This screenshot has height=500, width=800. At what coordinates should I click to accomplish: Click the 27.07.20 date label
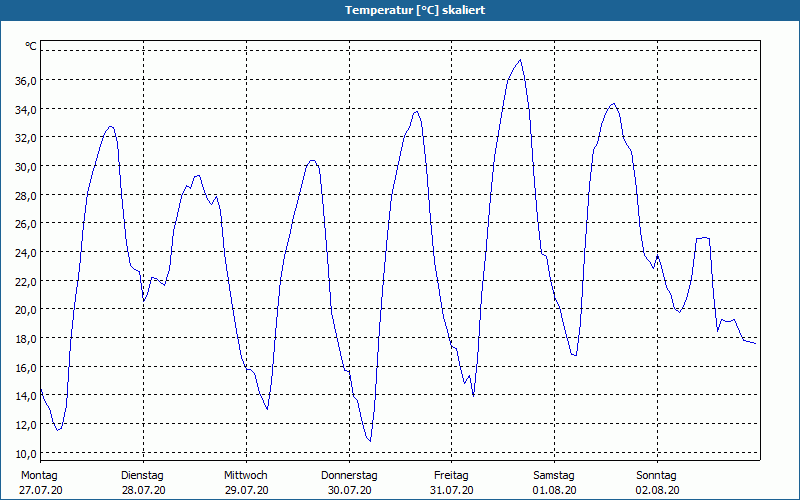[41, 490]
